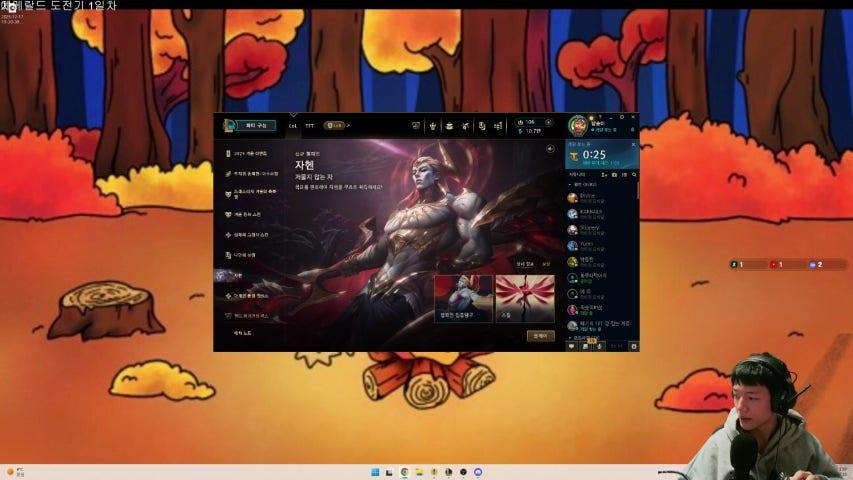This screenshot has width=853, height=480.
Task: Open Chrome from the taskbar
Action: click(404, 472)
